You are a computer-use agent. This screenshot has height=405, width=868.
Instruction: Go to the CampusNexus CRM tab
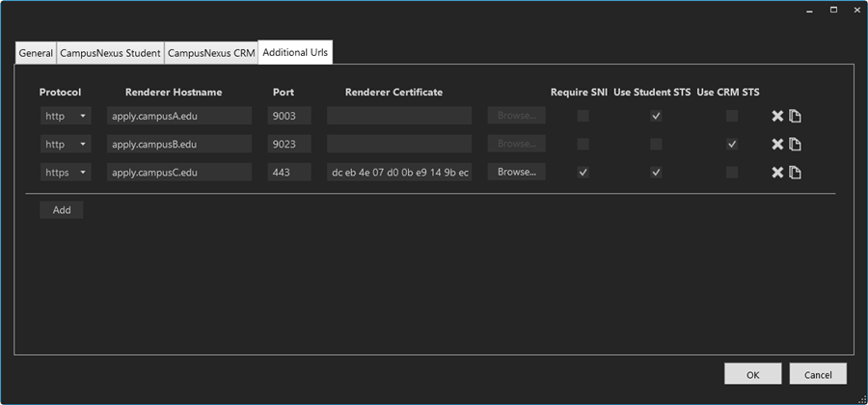[x=211, y=54]
